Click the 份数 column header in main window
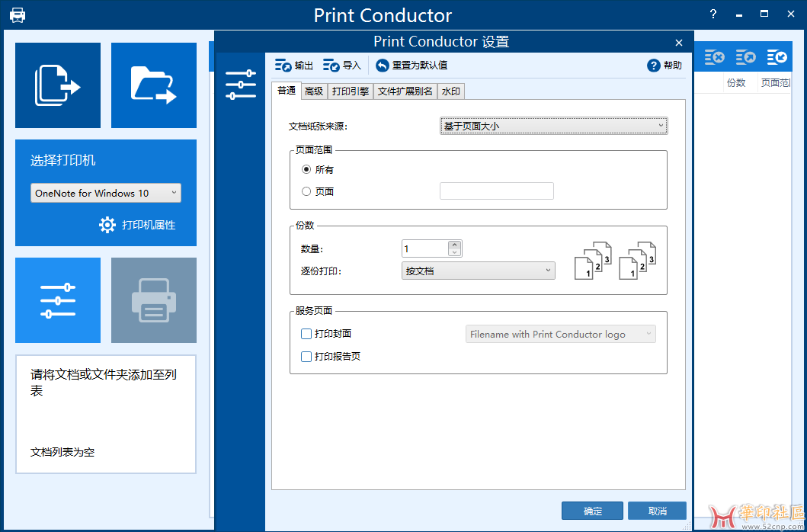Screen dimensions: 807x532 [x=736, y=83]
